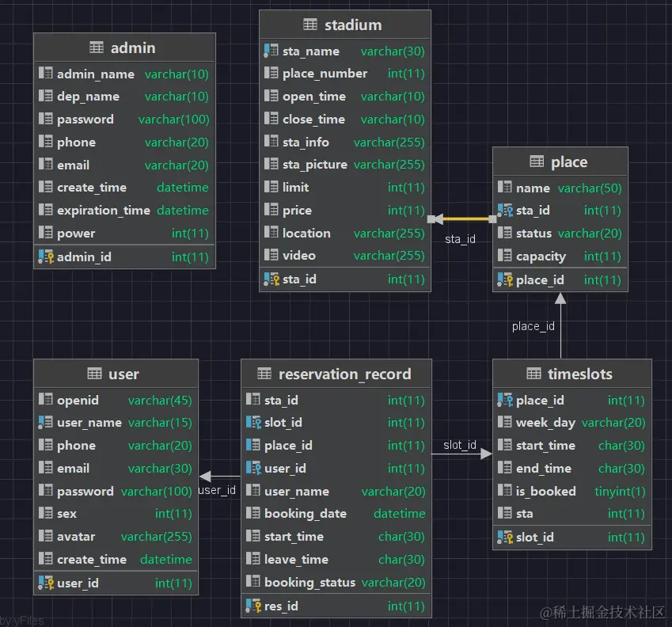Click foreign key icon of slot_id in reservation_record
672x627 pixels.
point(253,423)
